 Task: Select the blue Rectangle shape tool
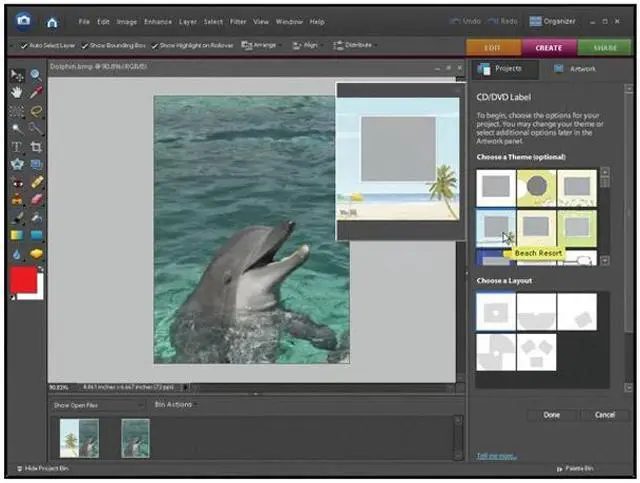tap(36, 236)
